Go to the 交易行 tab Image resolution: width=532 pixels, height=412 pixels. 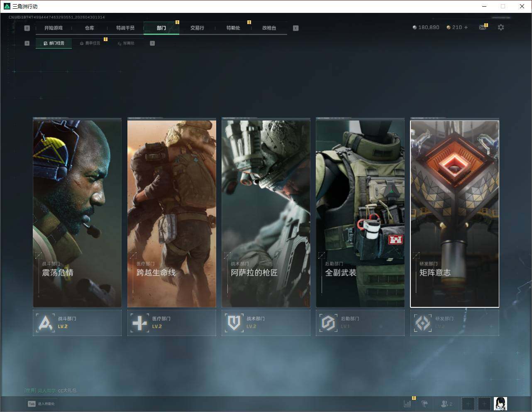tap(197, 28)
